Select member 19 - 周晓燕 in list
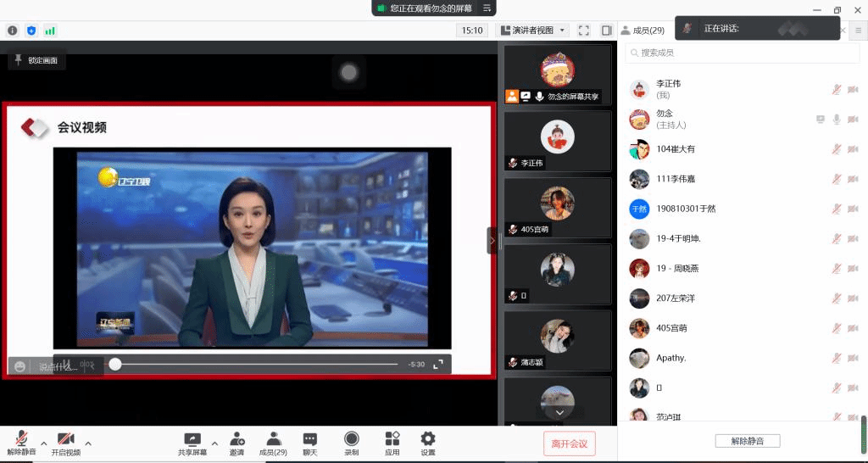868x463 pixels. [x=743, y=269]
